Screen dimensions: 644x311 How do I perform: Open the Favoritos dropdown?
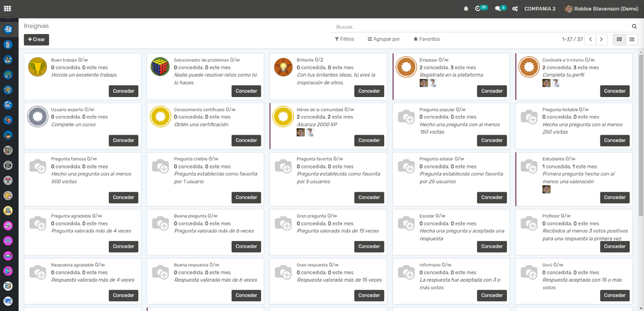click(426, 39)
